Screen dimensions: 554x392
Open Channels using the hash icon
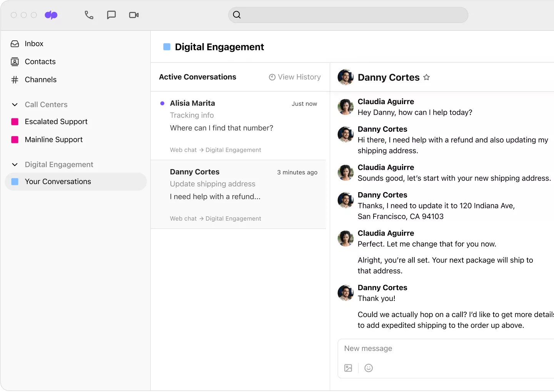click(x=15, y=80)
